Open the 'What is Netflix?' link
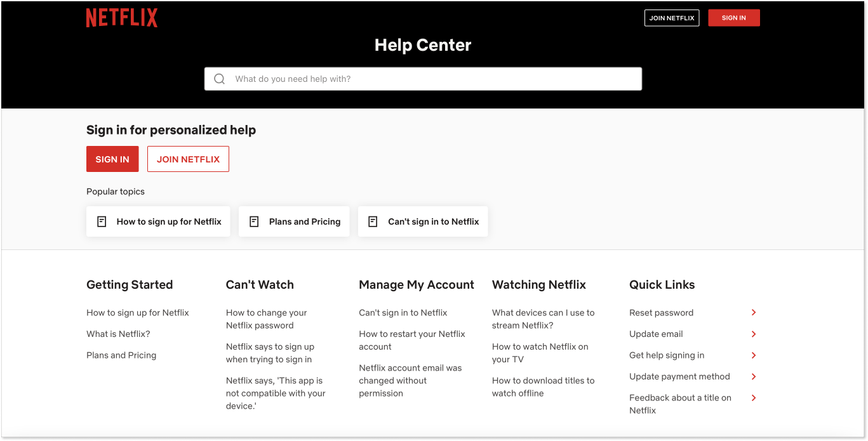 pyautogui.click(x=118, y=334)
